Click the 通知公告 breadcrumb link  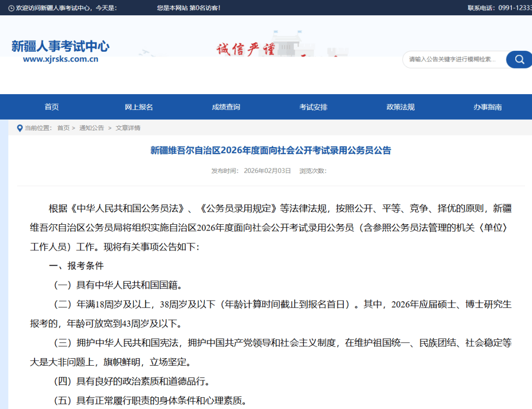point(92,128)
